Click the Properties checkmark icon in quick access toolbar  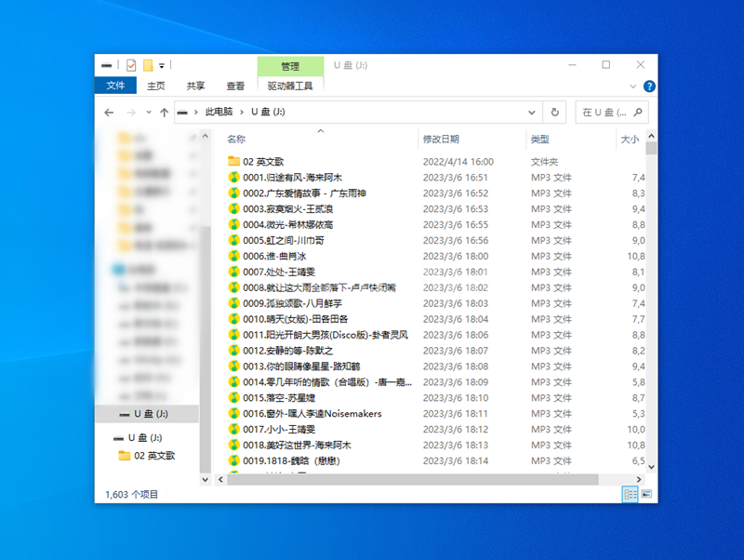[131, 65]
